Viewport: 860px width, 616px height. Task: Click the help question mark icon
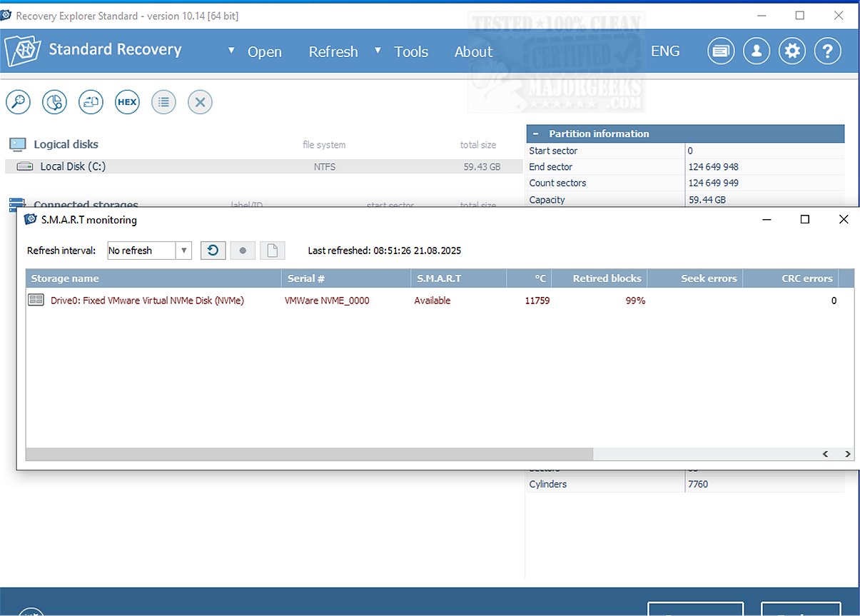[828, 51]
